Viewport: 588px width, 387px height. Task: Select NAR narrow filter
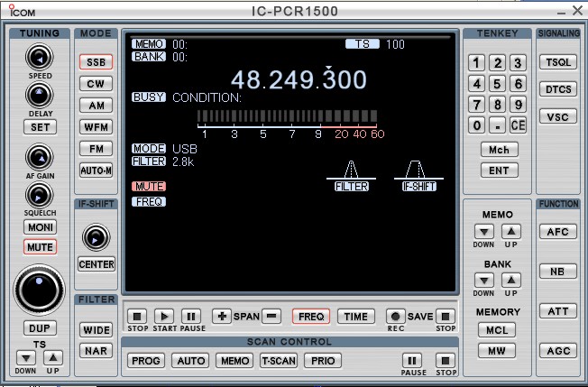pos(96,351)
